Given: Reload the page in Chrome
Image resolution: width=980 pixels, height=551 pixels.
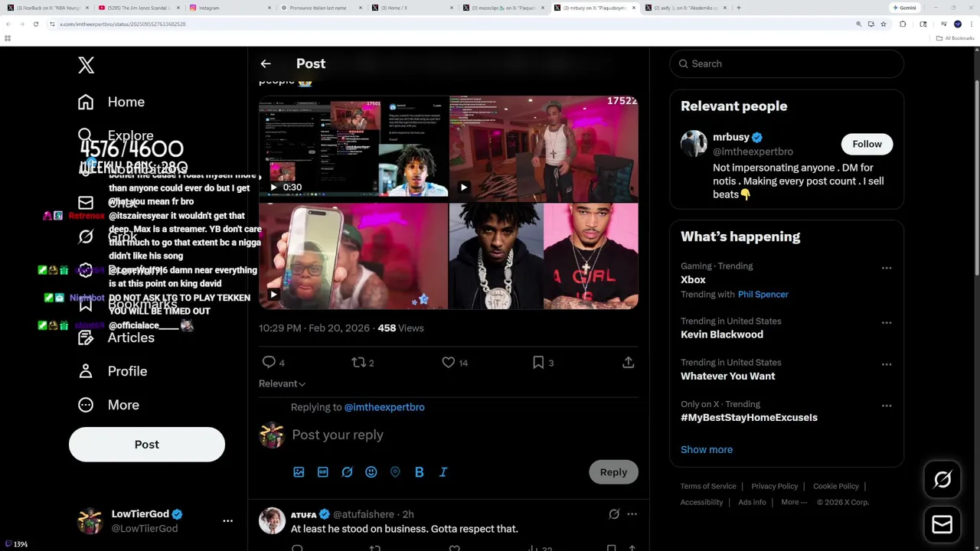Looking at the screenshot, I should (x=35, y=24).
